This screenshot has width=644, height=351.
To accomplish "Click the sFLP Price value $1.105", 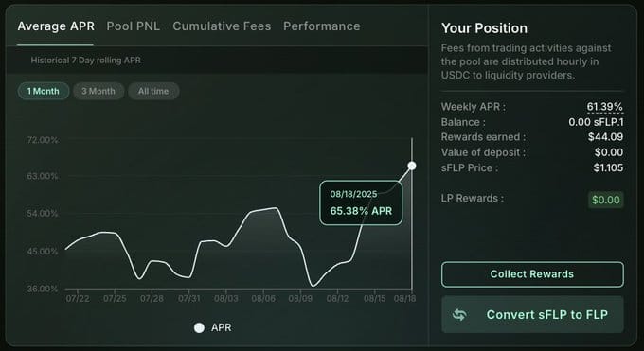I will [x=608, y=167].
